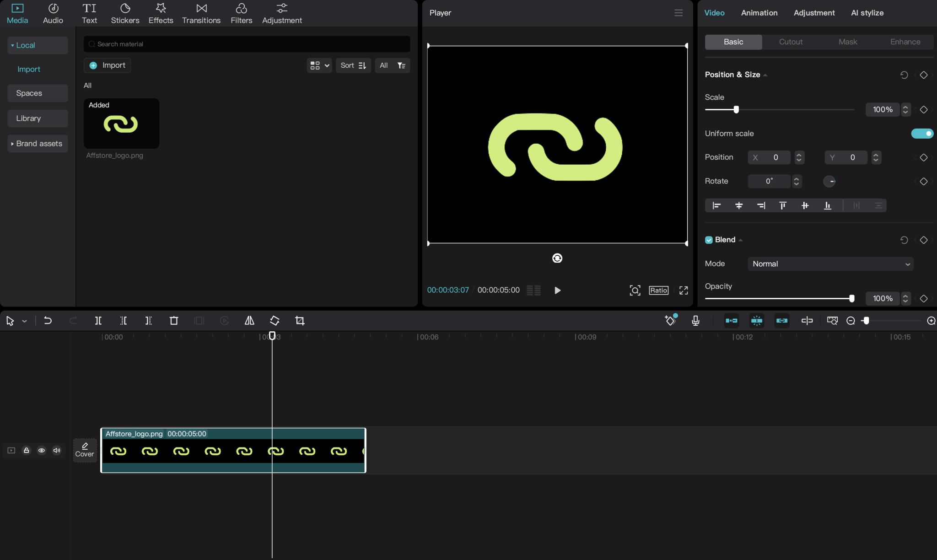Open the Mask tab
This screenshot has width=937, height=560.
pos(847,42)
